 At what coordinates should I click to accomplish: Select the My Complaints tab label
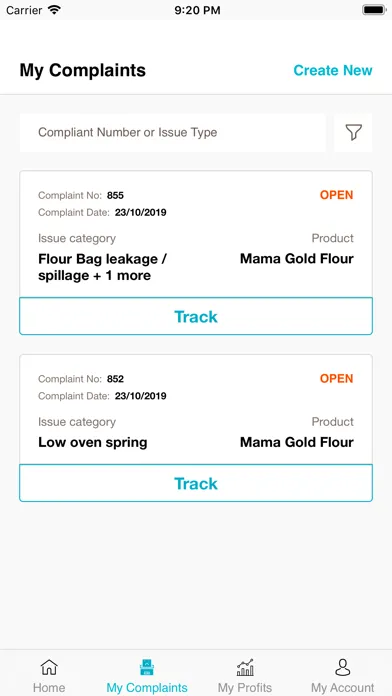tap(147, 688)
